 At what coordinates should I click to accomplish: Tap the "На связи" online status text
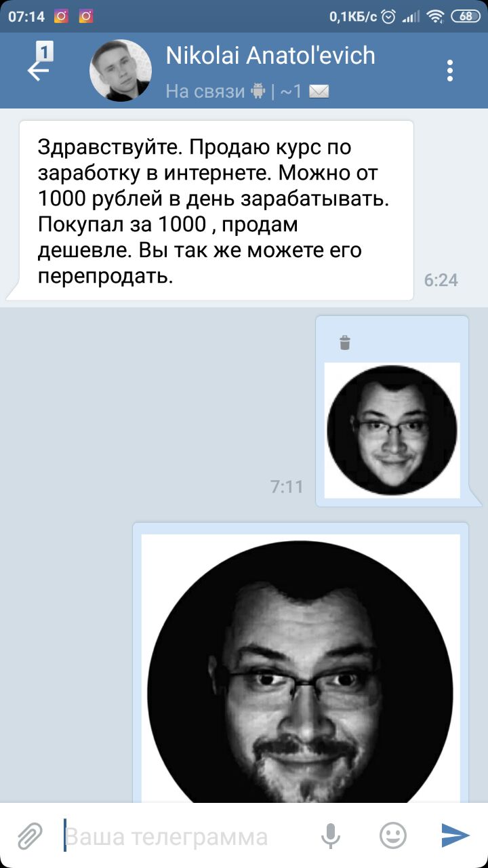coord(205,91)
